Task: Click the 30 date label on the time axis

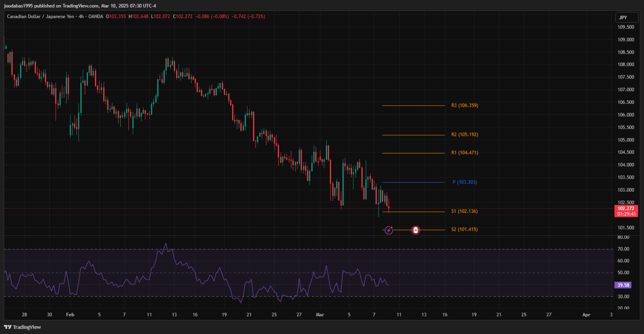Action: (x=49, y=314)
